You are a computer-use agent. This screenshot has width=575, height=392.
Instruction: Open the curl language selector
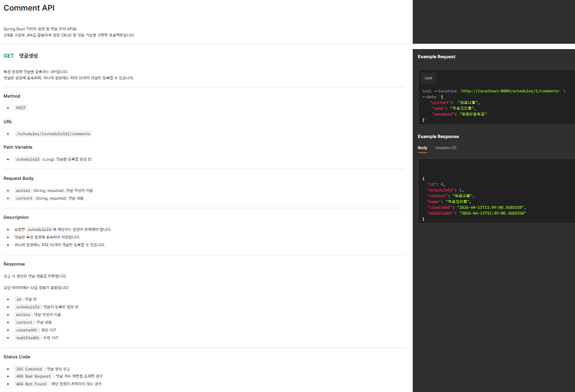(x=428, y=78)
